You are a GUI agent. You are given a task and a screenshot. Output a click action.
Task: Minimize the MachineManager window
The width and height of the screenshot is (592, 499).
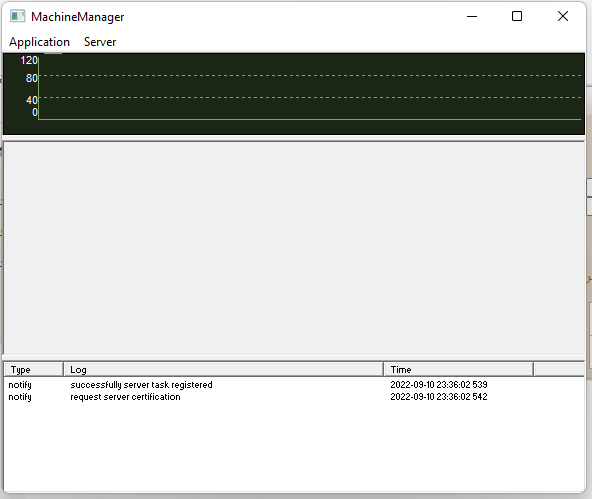coord(472,16)
